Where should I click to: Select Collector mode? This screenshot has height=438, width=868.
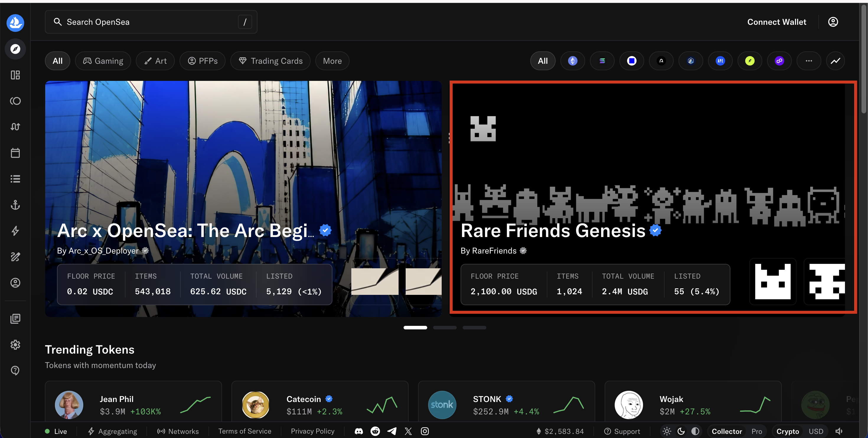point(727,432)
